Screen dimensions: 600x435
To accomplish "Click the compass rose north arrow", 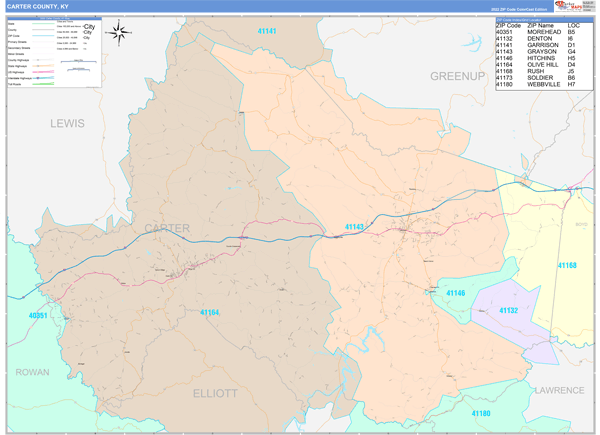I will pos(118,32).
